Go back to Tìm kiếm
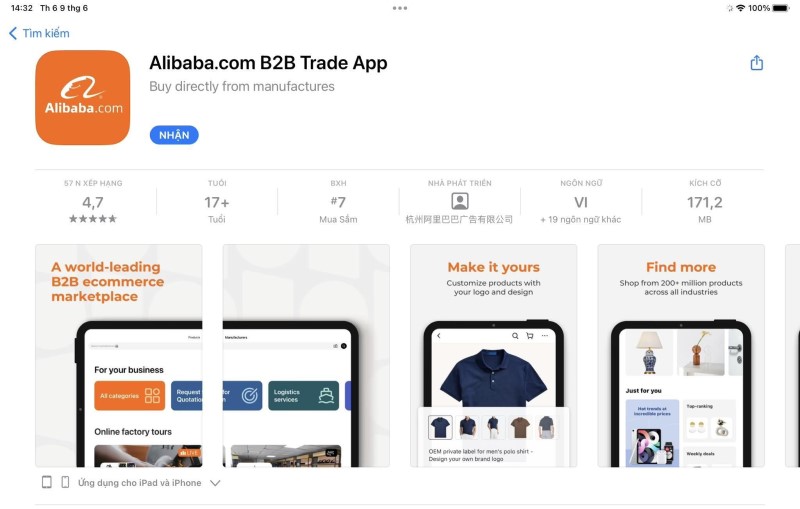 (x=45, y=34)
